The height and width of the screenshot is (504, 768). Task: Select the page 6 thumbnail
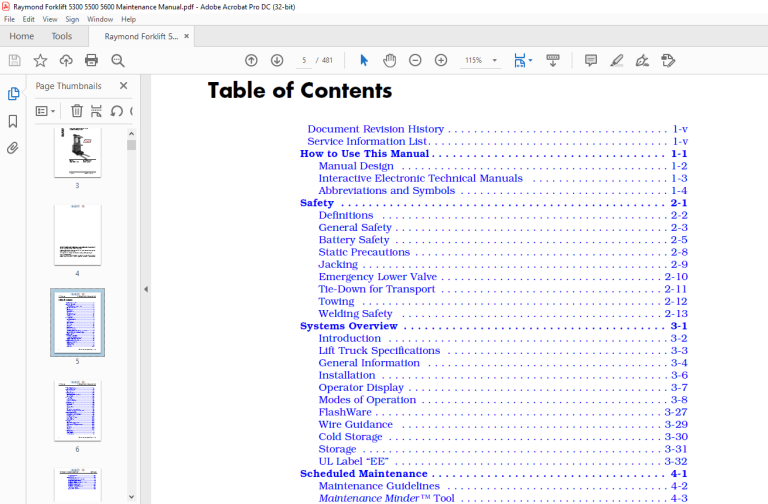pyautogui.click(x=77, y=410)
